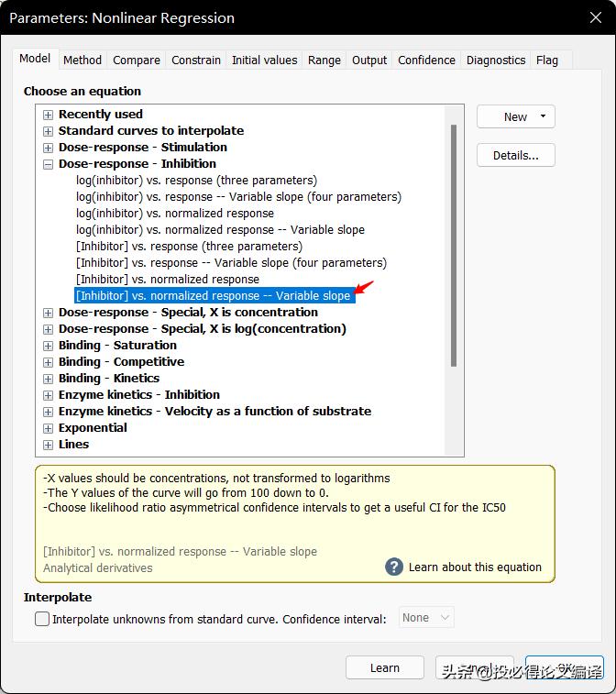Screen dimensions: 616x694
Task: Expand Enzyme kinetics - Velocity group
Action: [48, 412]
